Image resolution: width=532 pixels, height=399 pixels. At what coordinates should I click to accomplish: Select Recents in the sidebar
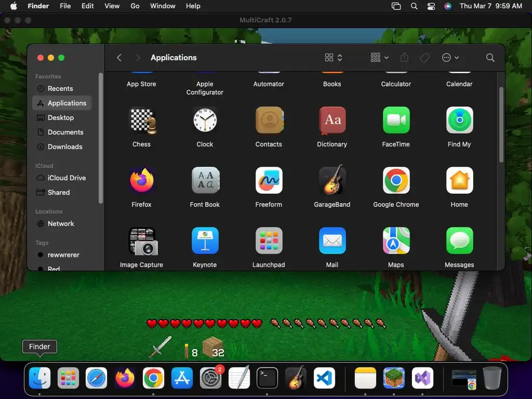pyautogui.click(x=62, y=88)
